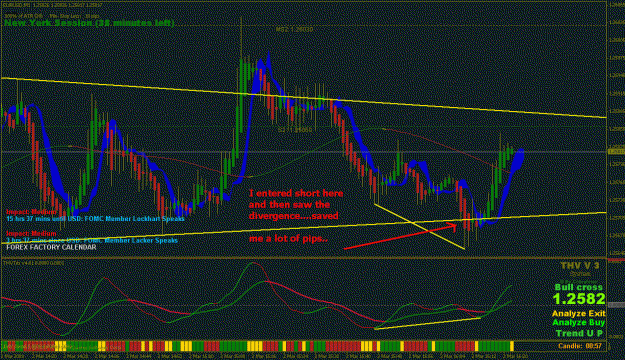The height and width of the screenshot is (360, 625).
Task: Click the 'me a lot of pips..' annotation
Action: (x=288, y=239)
